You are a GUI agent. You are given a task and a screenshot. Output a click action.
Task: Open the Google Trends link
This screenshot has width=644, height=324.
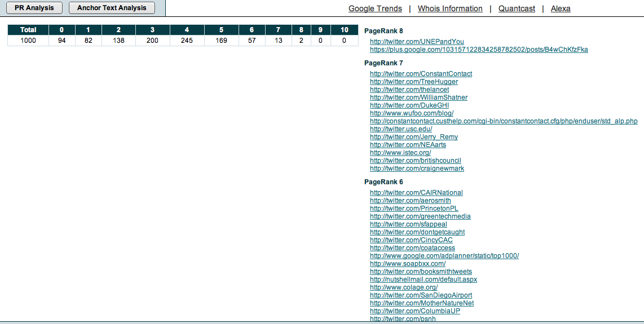(375, 8)
